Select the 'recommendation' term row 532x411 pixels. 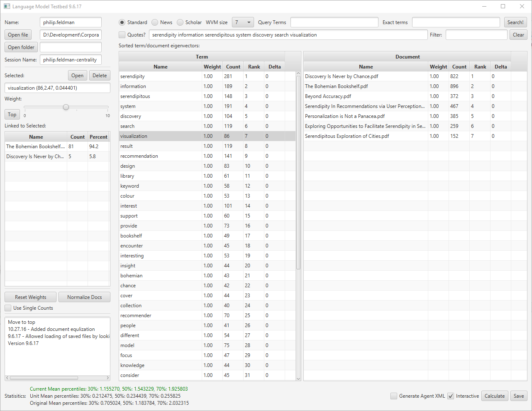click(x=139, y=156)
